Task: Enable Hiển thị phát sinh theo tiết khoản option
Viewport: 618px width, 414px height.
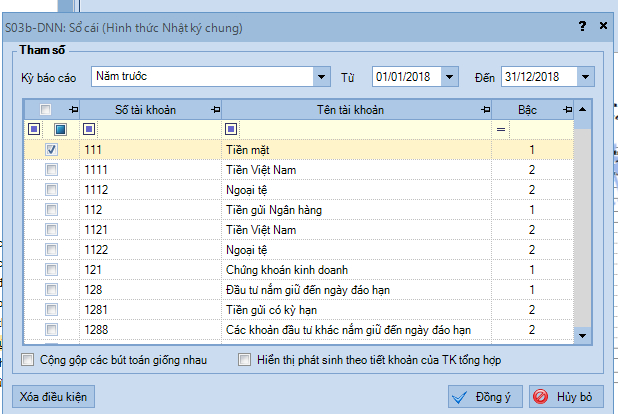Action: (x=245, y=360)
